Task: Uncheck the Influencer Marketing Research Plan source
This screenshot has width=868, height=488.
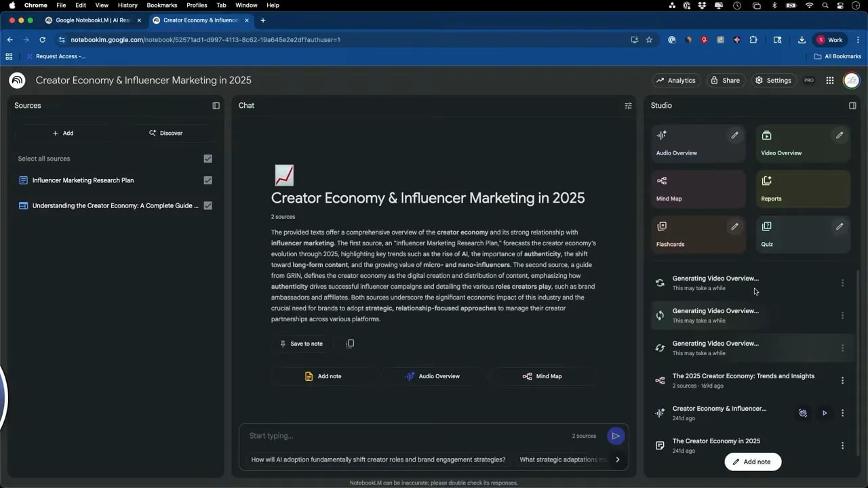Action: [x=208, y=180]
